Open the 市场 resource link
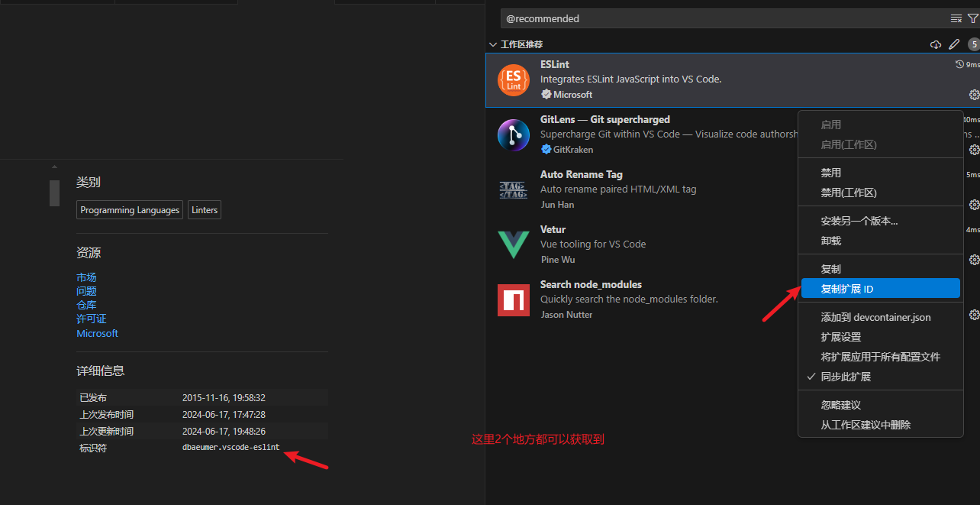This screenshot has height=505, width=980. click(x=86, y=277)
